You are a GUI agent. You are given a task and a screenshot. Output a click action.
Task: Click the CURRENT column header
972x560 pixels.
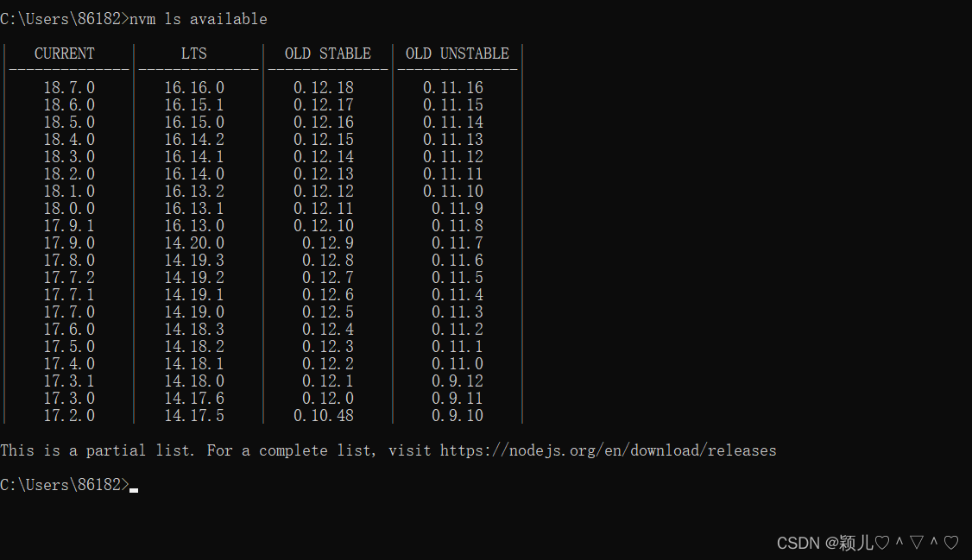coord(65,53)
